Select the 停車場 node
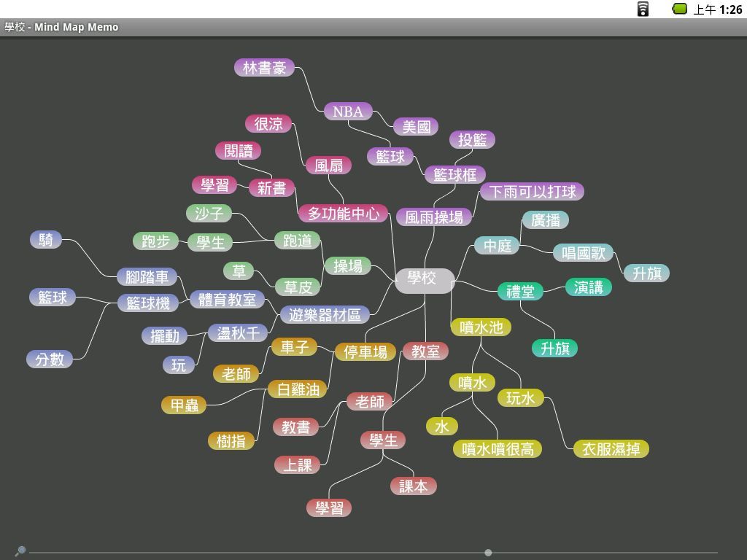The width and height of the screenshot is (747, 560). [x=365, y=352]
